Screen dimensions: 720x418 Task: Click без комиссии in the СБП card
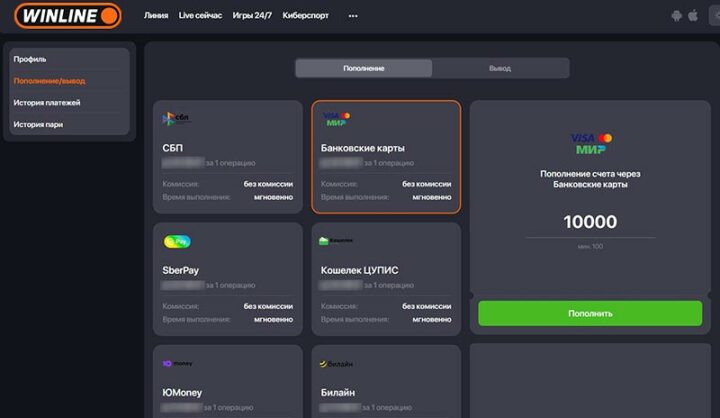point(268,184)
